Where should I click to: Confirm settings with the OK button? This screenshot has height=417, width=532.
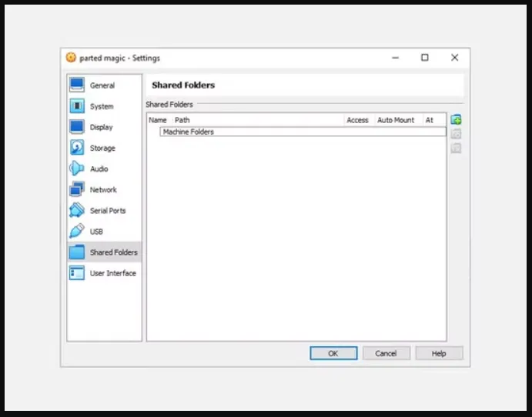point(333,353)
